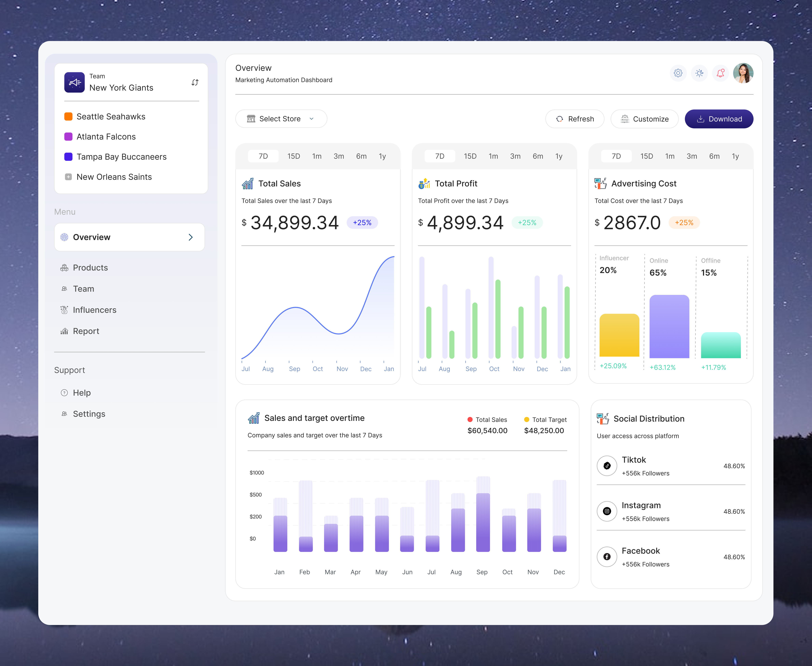Click the Customize button

[645, 119]
